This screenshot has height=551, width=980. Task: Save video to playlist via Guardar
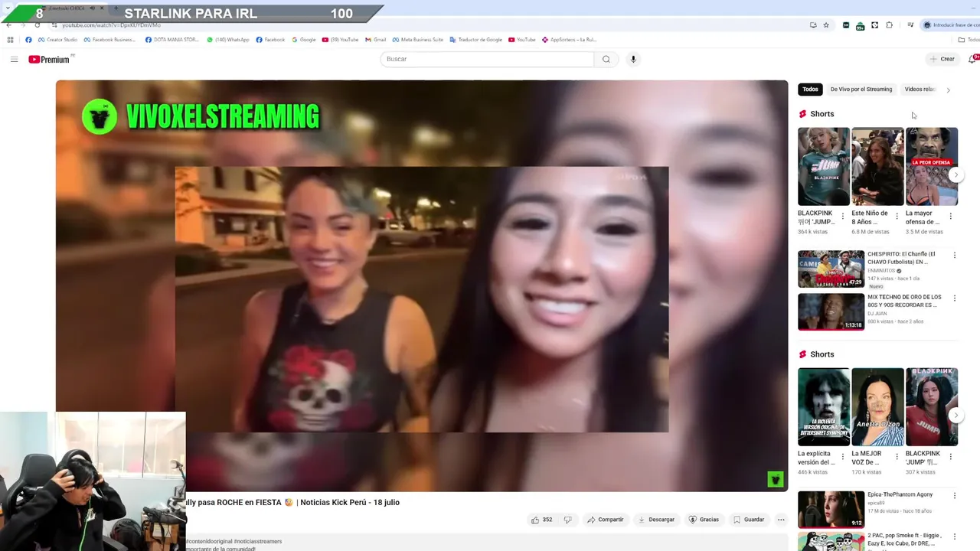(749, 520)
